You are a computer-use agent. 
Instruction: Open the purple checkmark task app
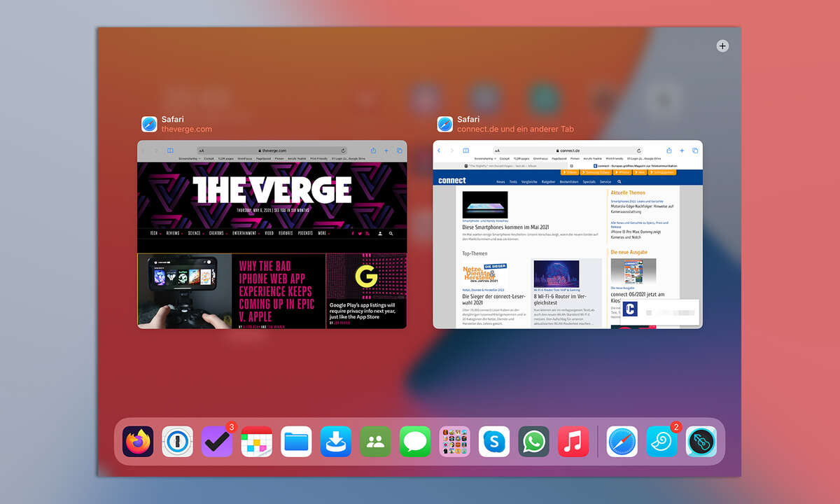click(x=217, y=442)
